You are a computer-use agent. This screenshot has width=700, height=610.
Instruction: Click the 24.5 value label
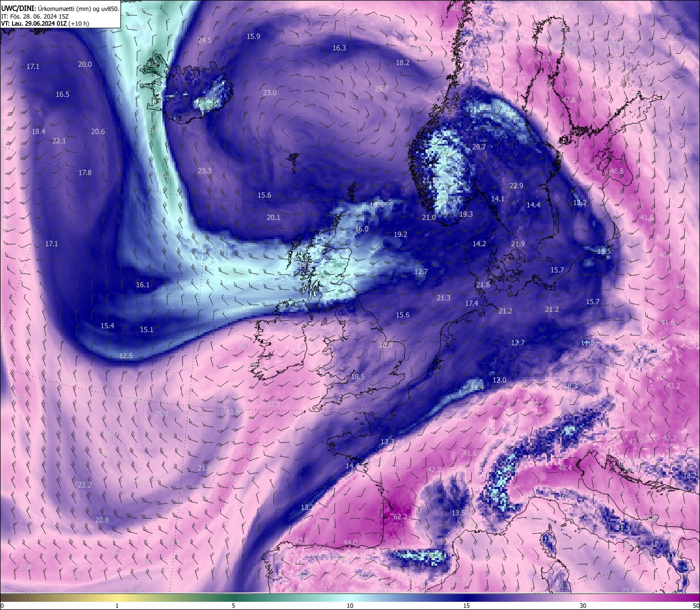pyautogui.click(x=205, y=40)
